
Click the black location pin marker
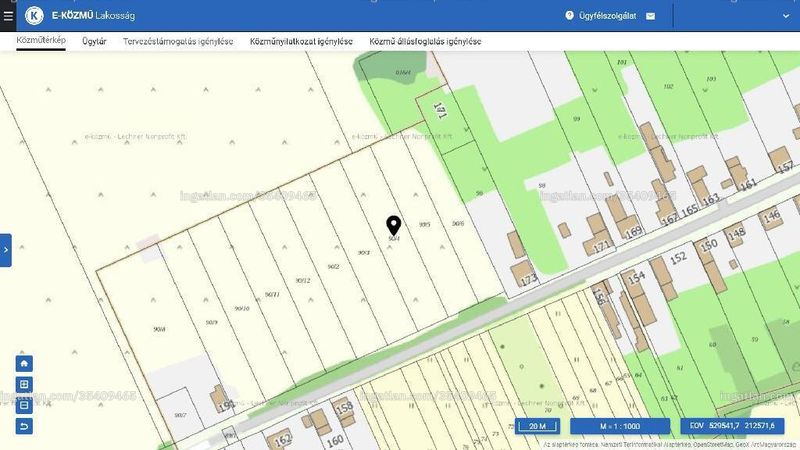(393, 226)
